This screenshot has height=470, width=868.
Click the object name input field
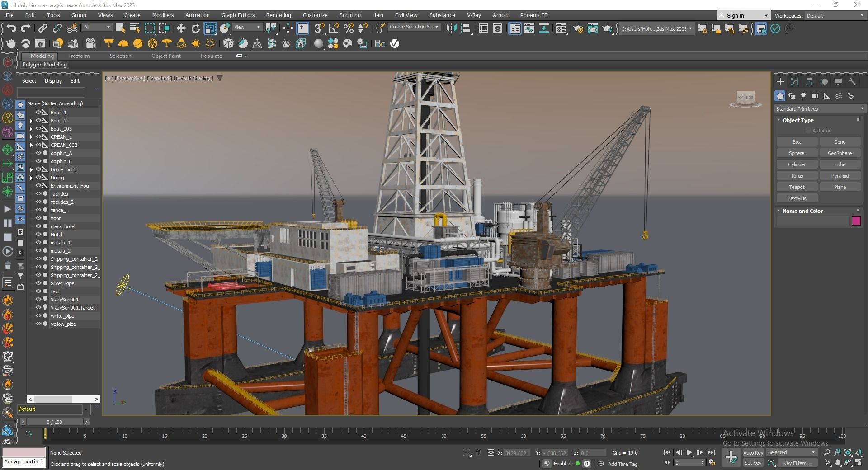pos(813,221)
